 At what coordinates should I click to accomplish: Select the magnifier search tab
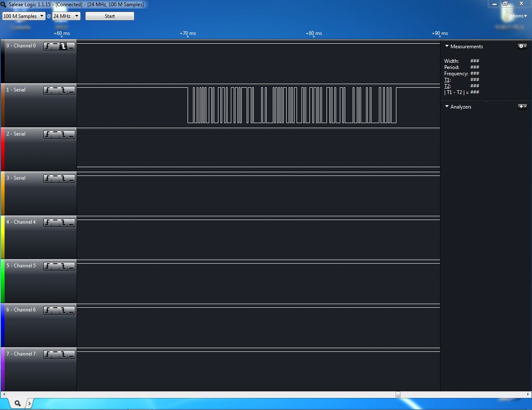tap(17, 403)
